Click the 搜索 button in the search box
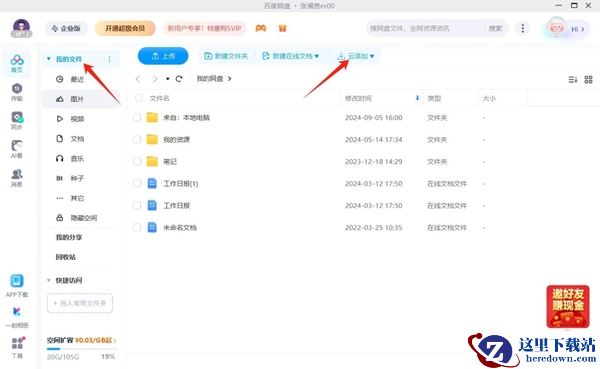The image size is (600, 369). (x=496, y=28)
